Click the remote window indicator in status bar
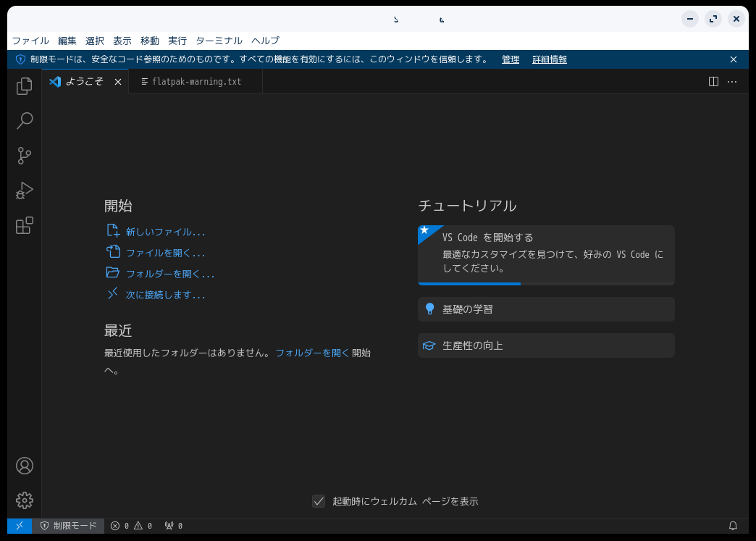Screen dimensions: 756x541 (20, 526)
